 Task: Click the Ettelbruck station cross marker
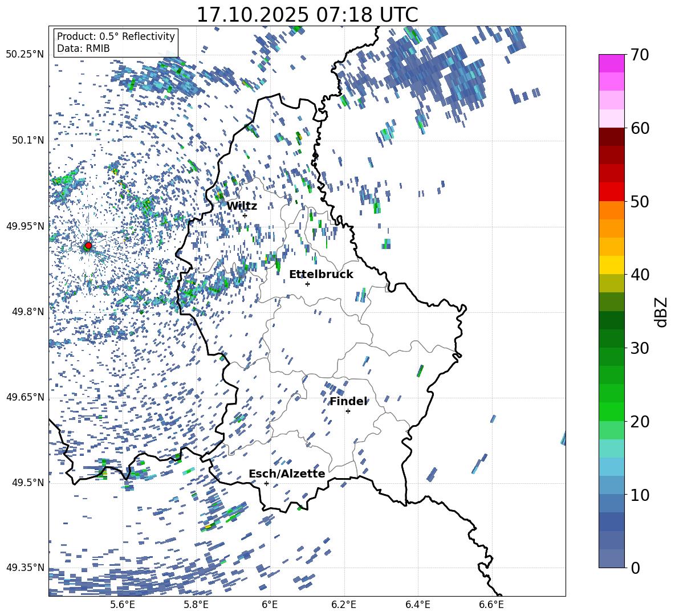coord(307,284)
